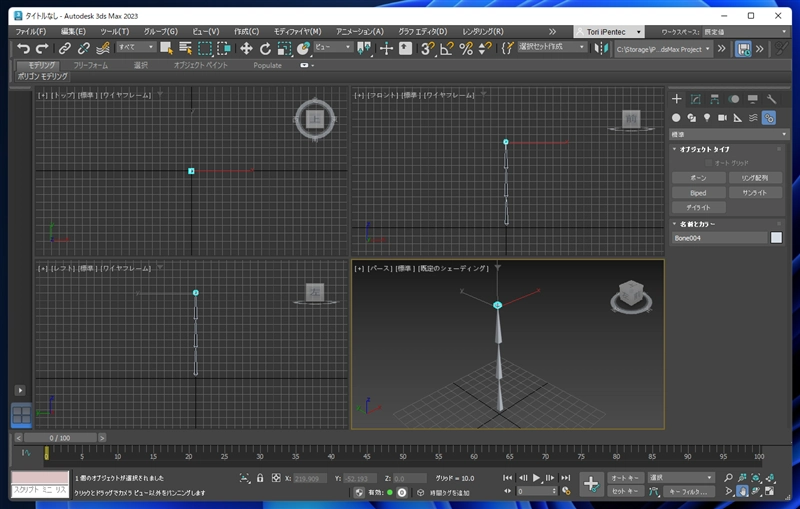
Task: Switch to オブジェクト ペイント ribbon tab
Action: (x=201, y=65)
